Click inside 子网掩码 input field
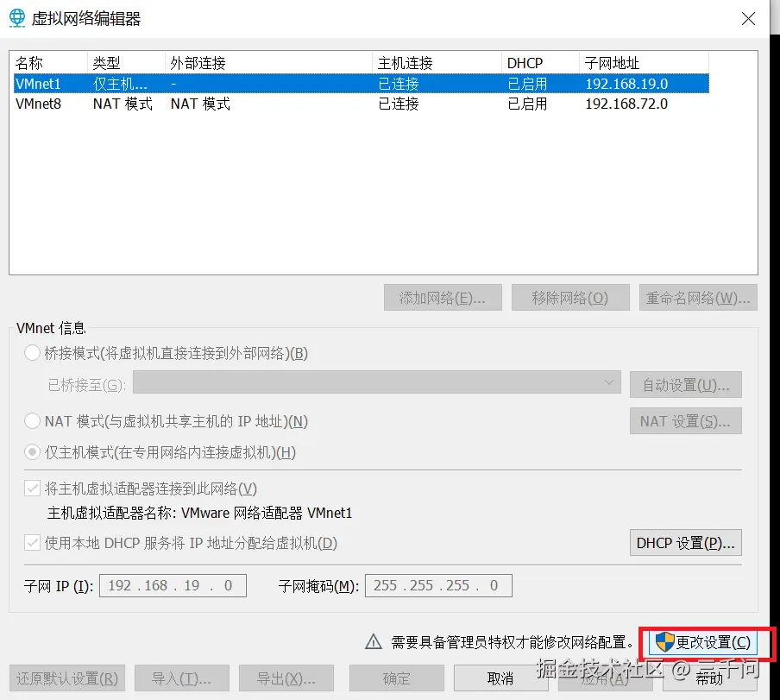This screenshot has height=700, width=780. click(x=438, y=585)
